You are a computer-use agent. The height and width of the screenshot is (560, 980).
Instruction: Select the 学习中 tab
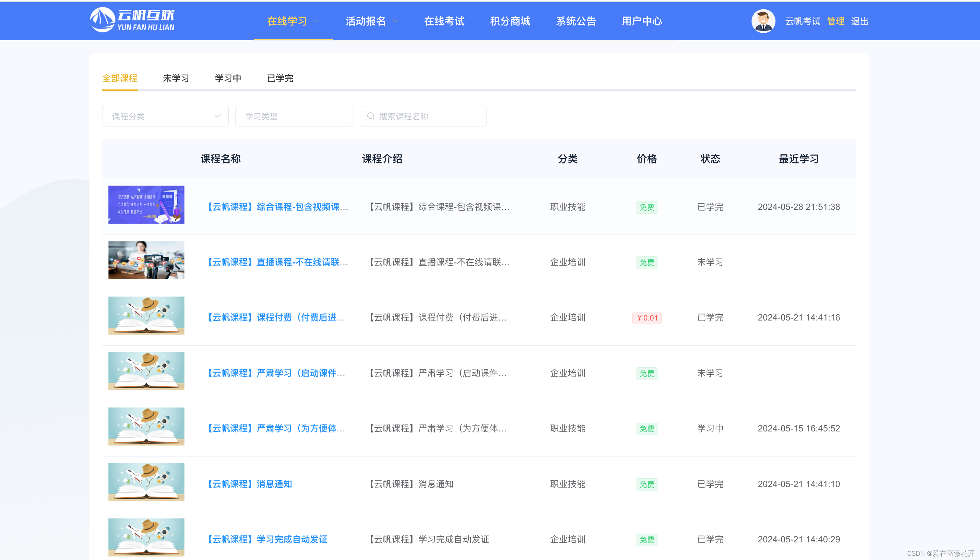(228, 79)
